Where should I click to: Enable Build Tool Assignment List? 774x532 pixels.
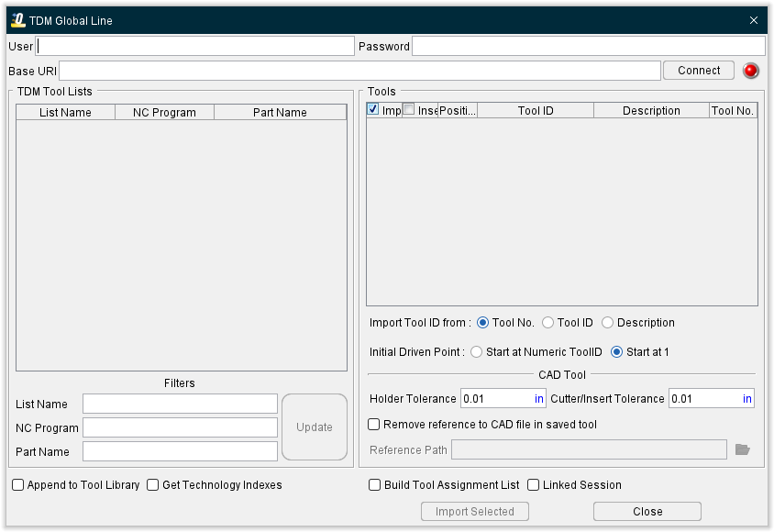click(375, 484)
